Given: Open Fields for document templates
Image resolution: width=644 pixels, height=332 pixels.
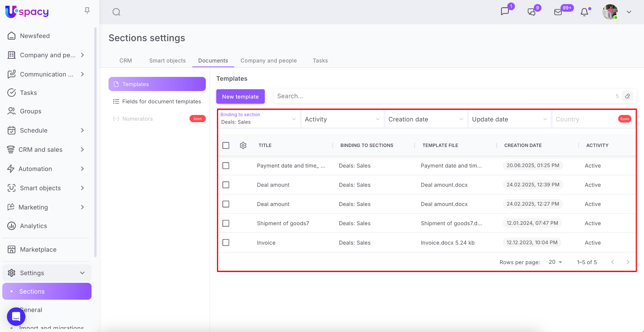Looking at the screenshot, I should pyautogui.click(x=161, y=101).
